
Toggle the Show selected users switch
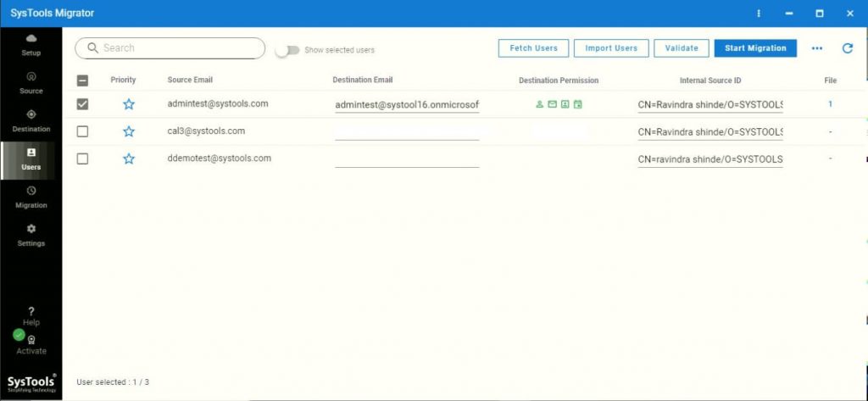click(288, 50)
